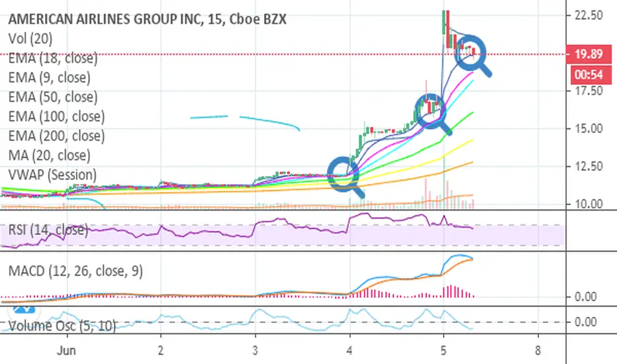
Task: Click the date 2 on time axis
Action: click(x=161, y=351)
